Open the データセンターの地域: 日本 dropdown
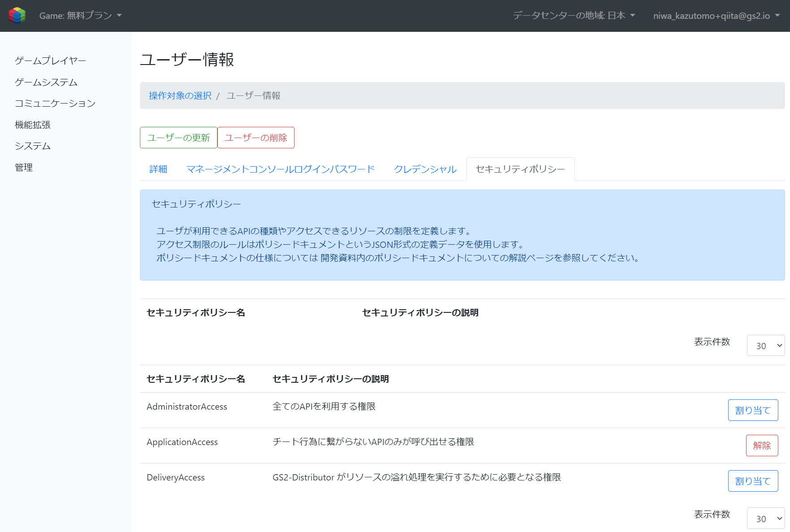790x532 pixels. click(x=574, y=16)
